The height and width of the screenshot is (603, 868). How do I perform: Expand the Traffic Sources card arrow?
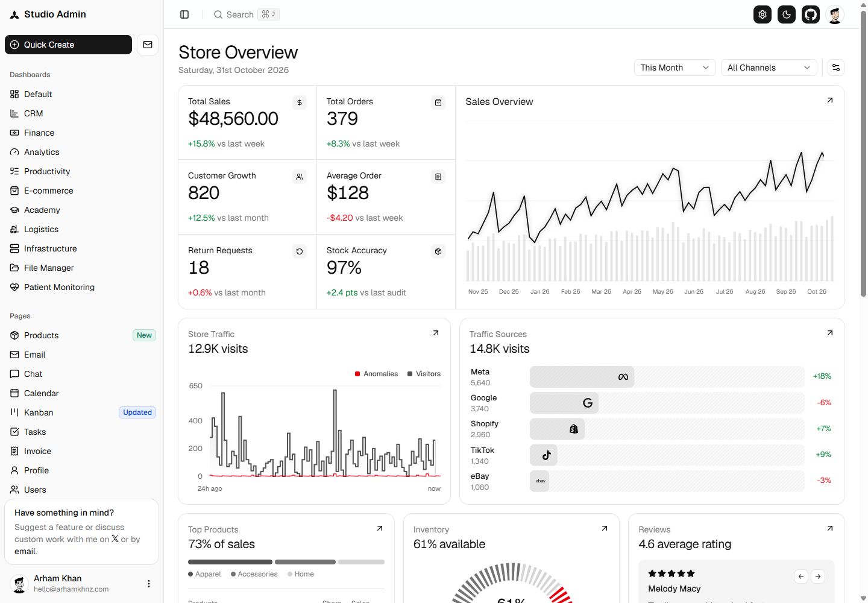coord(830,333)
